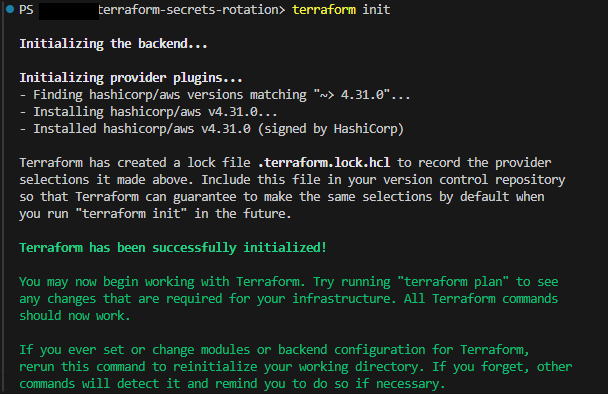Click Terraform has been successfully initialized message

(x=173, y=248)
